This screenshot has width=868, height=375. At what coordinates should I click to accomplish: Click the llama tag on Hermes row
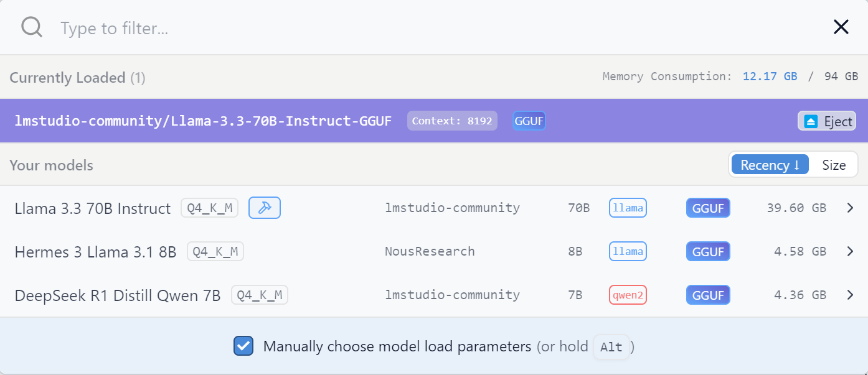click(x=628, y=251)
